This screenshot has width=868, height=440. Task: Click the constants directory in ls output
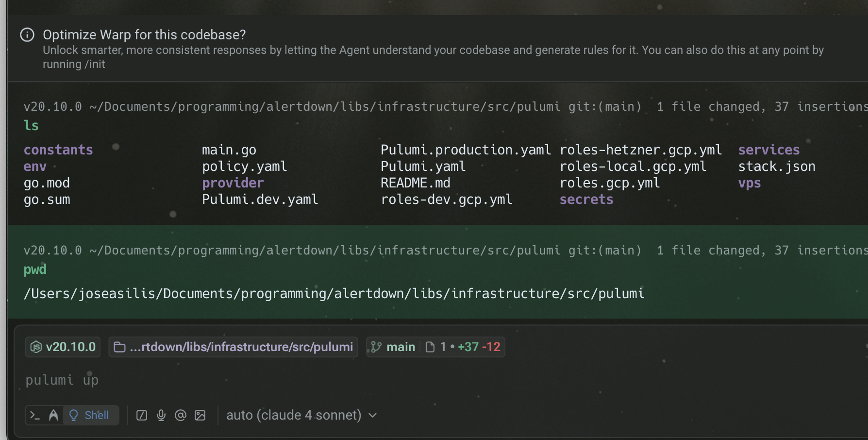58,150
